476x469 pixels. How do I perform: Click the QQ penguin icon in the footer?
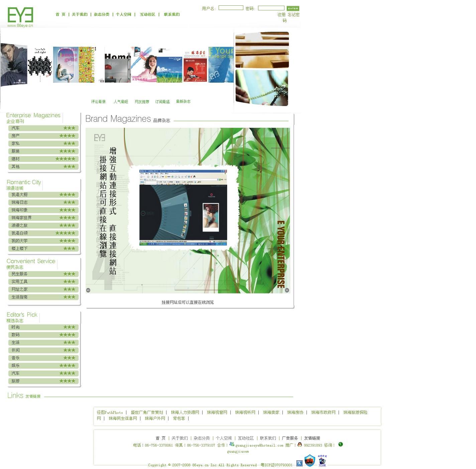(300, 445)
